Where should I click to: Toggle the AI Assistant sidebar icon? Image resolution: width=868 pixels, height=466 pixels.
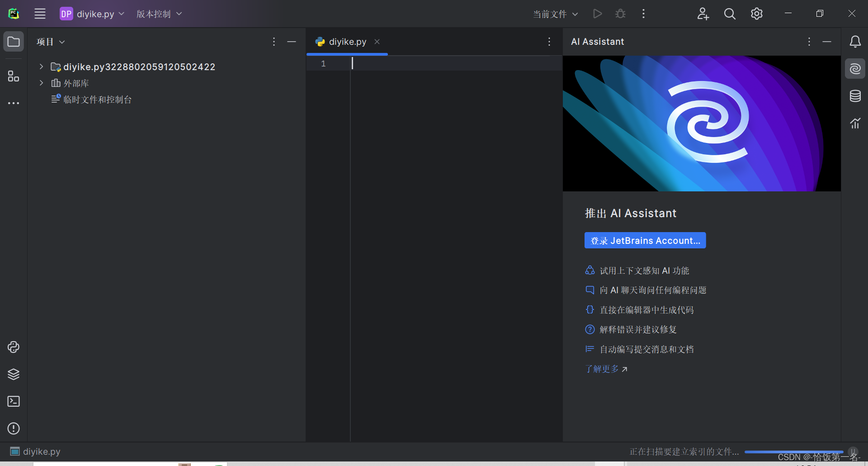855,69
